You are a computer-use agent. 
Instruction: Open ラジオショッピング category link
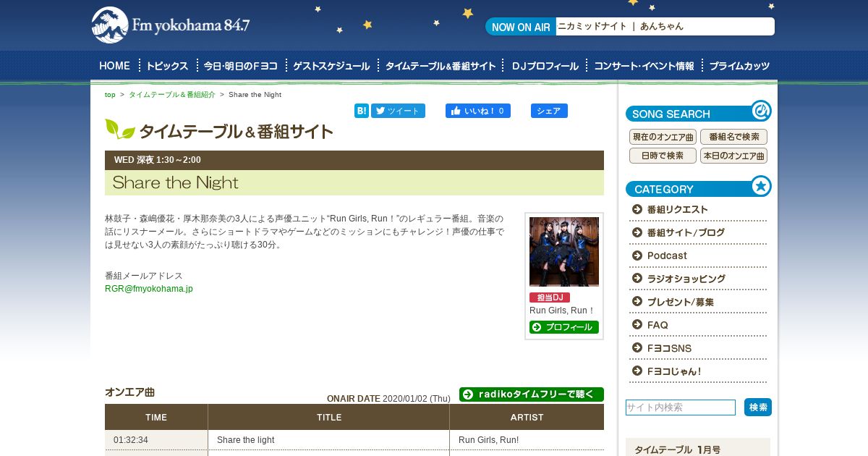pos(686,279)
